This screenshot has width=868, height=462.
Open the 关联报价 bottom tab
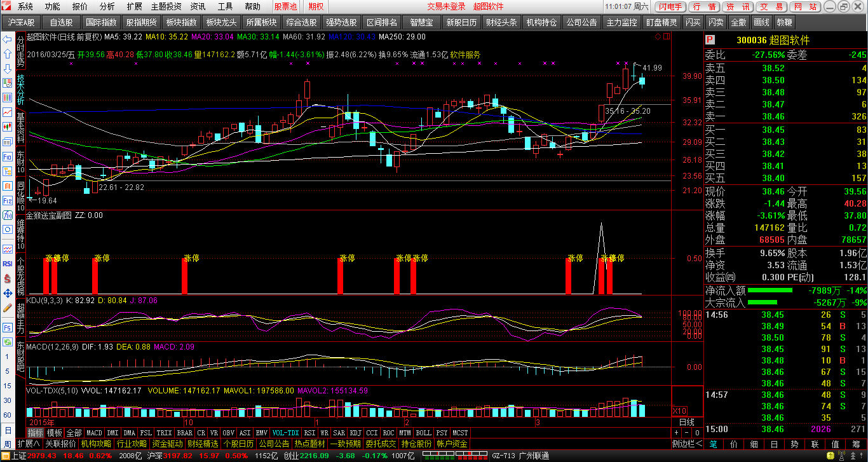[x=60, y=444]
